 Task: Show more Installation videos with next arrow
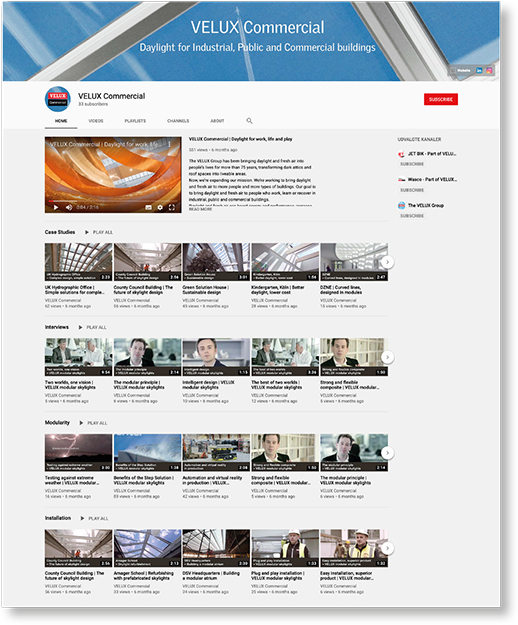387,548
